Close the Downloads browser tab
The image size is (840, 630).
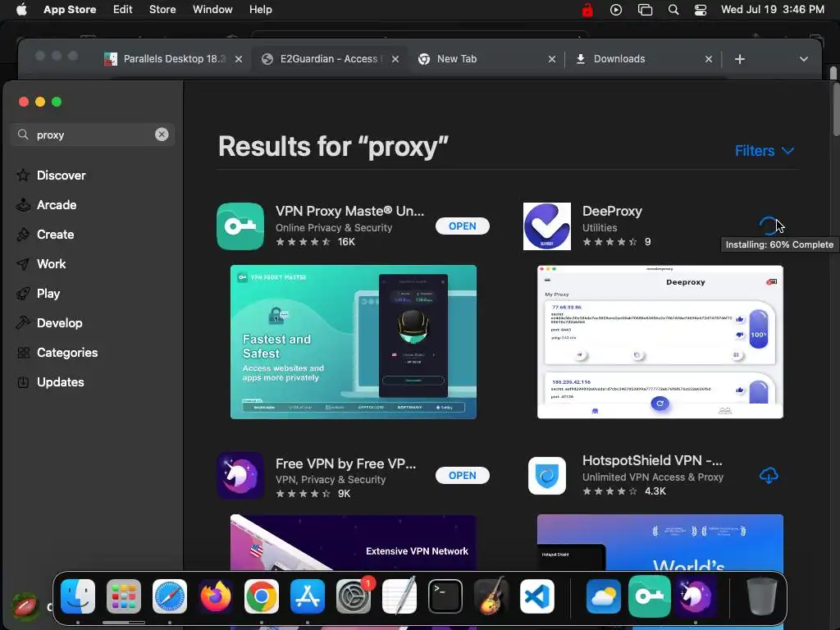709,59
